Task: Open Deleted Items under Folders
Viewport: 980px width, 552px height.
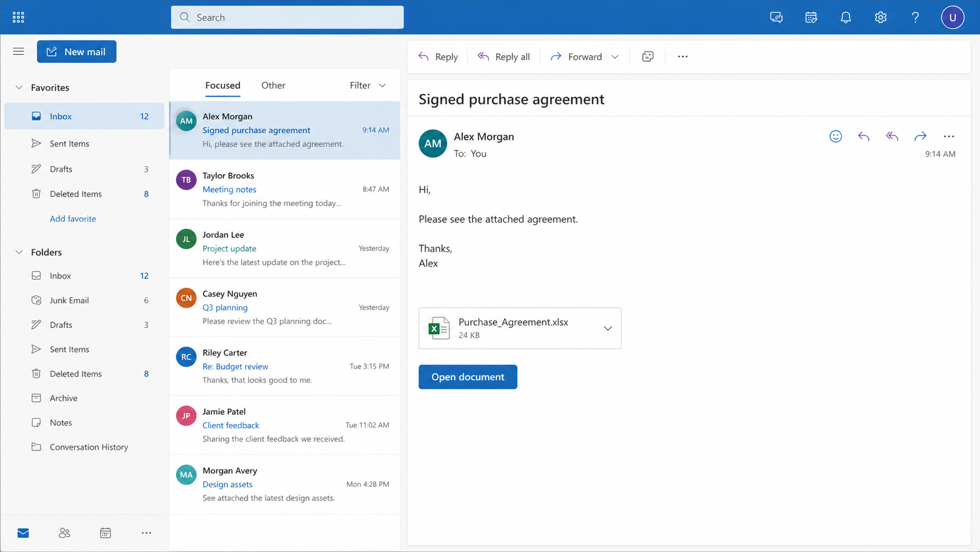Action: coord(84,374)
